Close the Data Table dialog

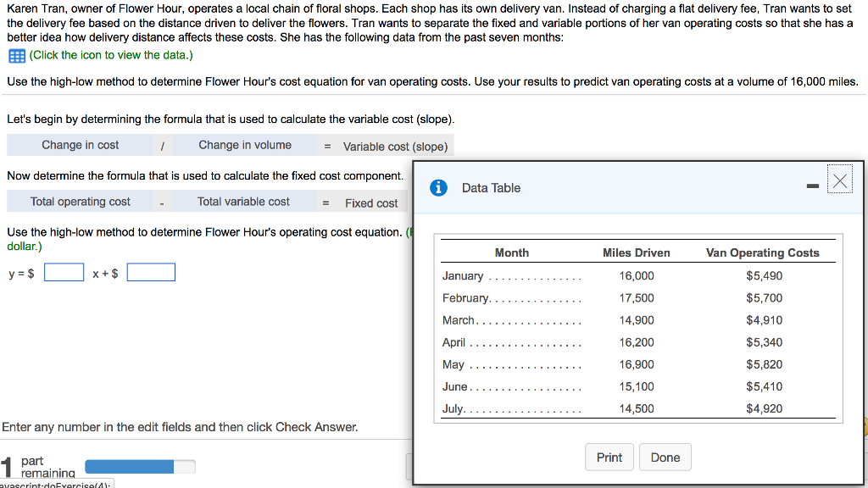pyautogui.click(x=840, y=180)
